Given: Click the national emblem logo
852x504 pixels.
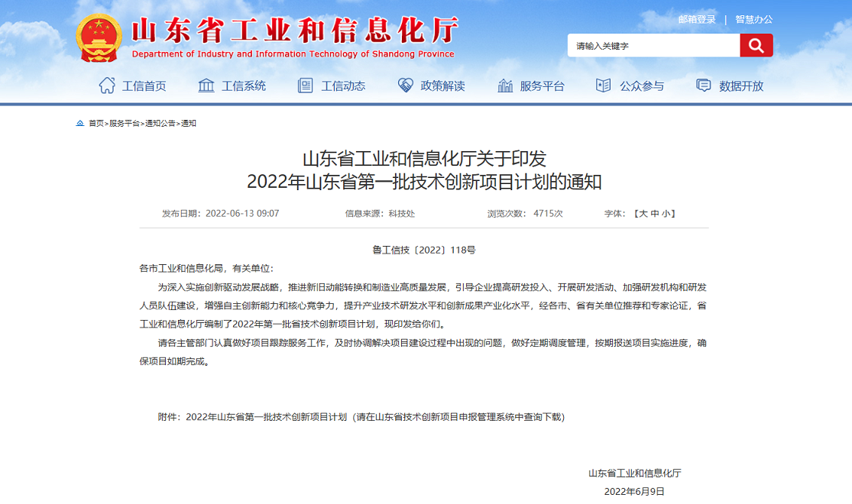Looking at the screenshot, I should (x=99, y=37).
